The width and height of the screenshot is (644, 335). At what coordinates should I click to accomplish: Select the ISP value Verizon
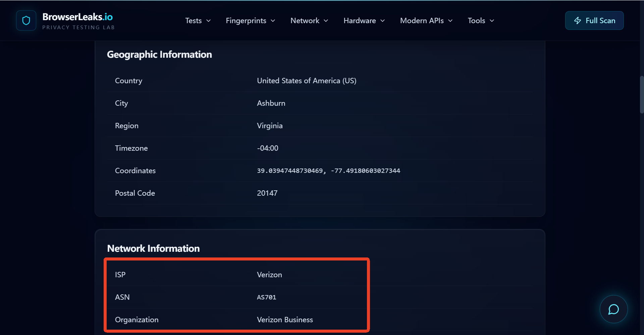[269, 275]
